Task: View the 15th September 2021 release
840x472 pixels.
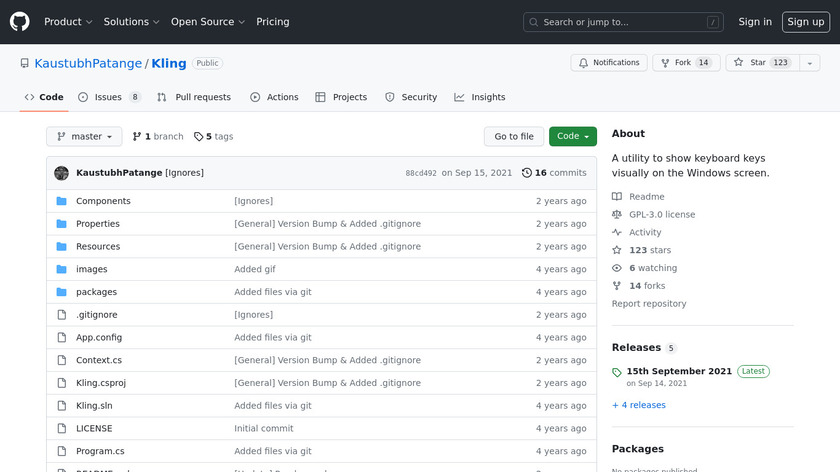Action: tap(679, 371)
